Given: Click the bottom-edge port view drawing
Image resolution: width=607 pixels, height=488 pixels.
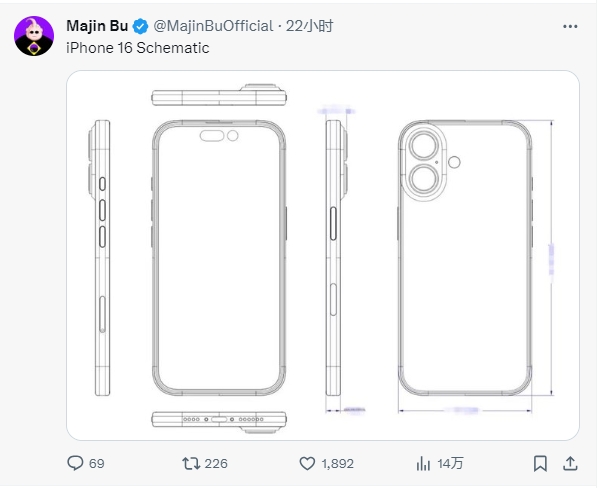Looking at the screenshot, I should tap(217, 420).
